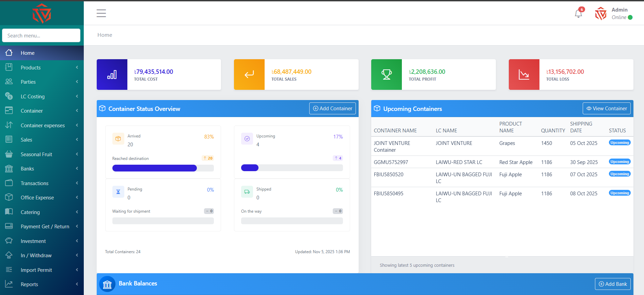Click the Container card icon in sidebar

tap(9, 111)
